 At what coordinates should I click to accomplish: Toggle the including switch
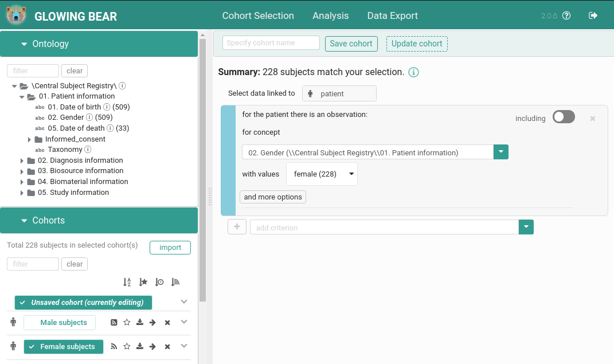[564, 116]
